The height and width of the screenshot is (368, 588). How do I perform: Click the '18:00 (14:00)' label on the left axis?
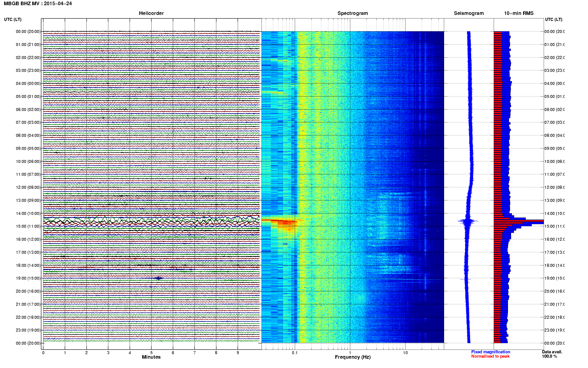pos(28,265)
